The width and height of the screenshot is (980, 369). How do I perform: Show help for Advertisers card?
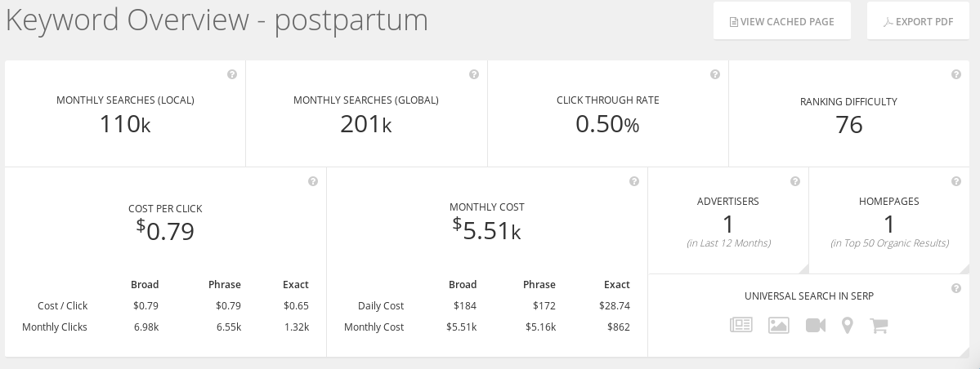pos(795,181)
